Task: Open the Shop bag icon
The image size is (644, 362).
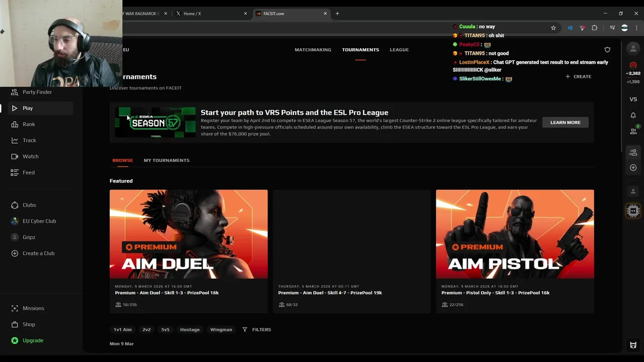Action: point(15,324)
